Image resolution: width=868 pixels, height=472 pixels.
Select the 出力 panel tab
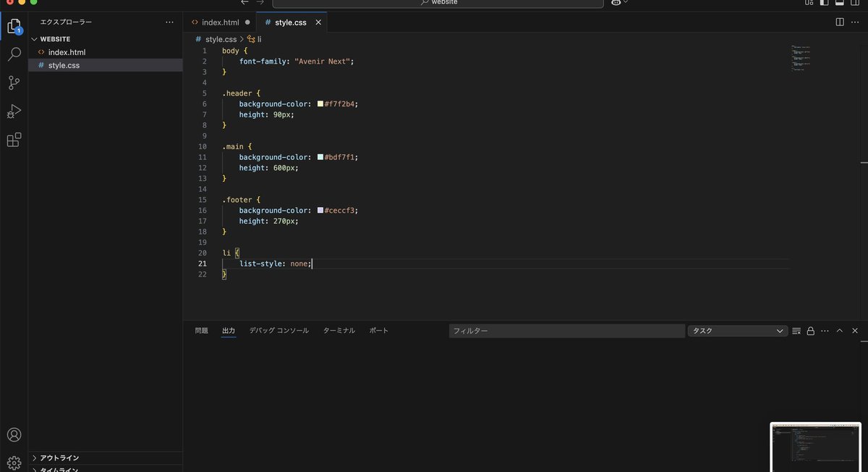pos(229,331)
